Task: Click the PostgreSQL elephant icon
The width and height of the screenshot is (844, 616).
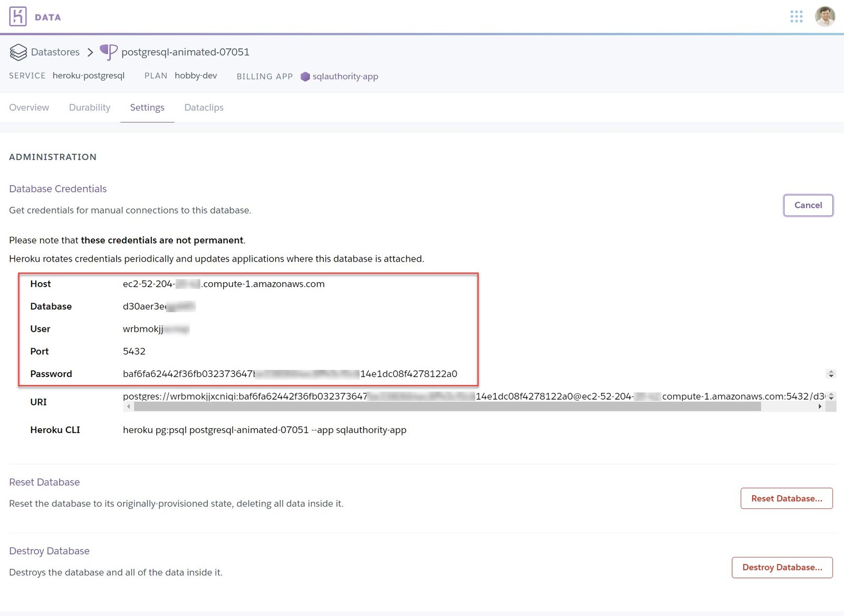Action: point(109,52)
